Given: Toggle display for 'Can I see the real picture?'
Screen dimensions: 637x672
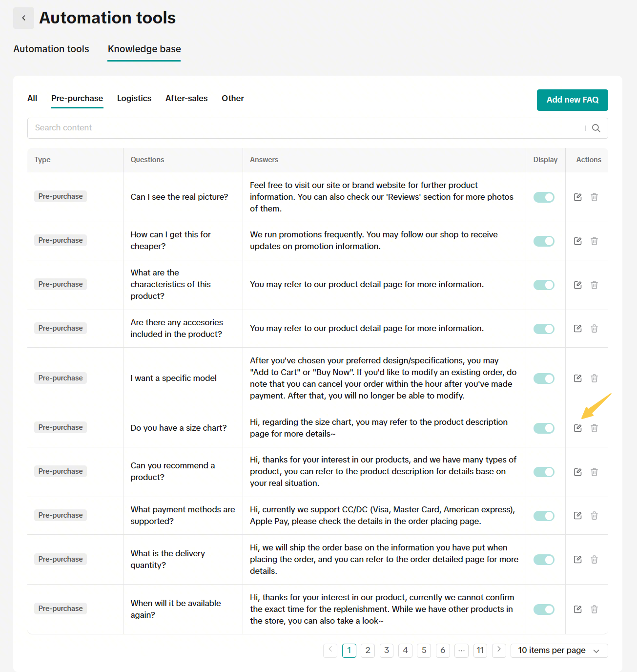Looking at the screenshot, I should click(544, 197).
